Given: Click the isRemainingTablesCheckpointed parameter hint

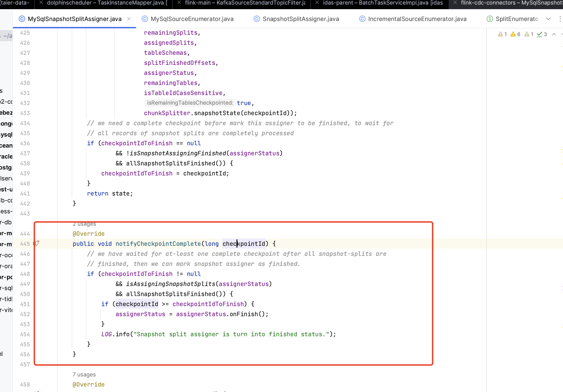Looking at the screenshot, I should click(x=190, y=103).
